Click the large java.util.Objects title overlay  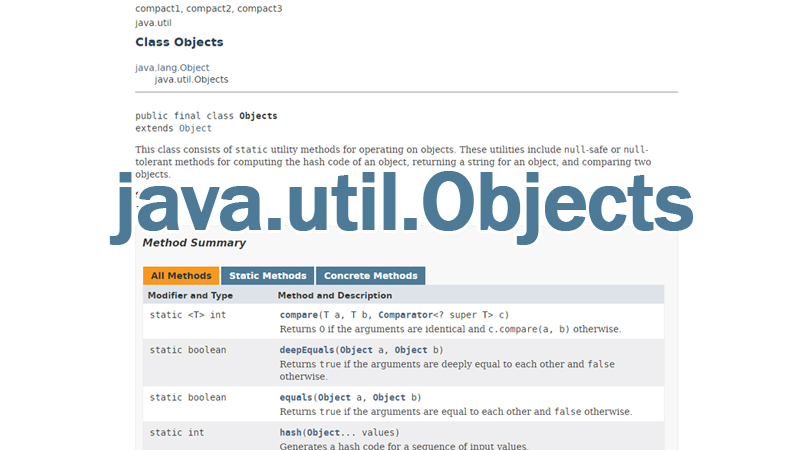[x=400, y=207]
